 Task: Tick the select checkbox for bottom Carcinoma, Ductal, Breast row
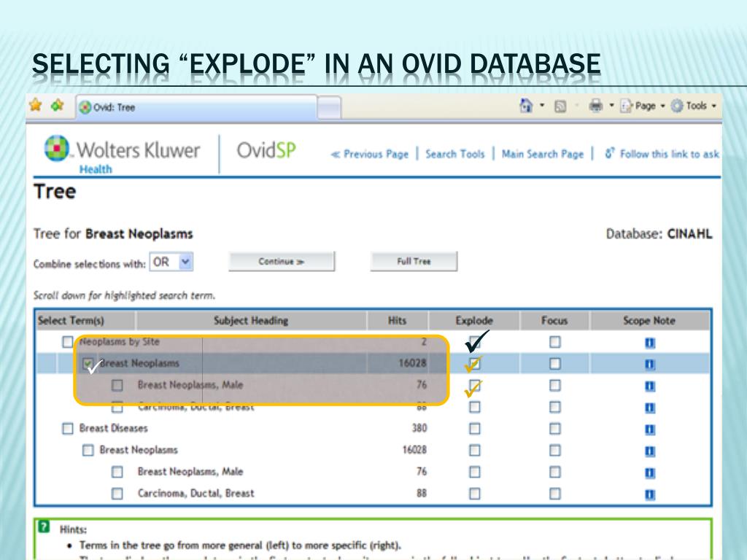pos(117,494)
